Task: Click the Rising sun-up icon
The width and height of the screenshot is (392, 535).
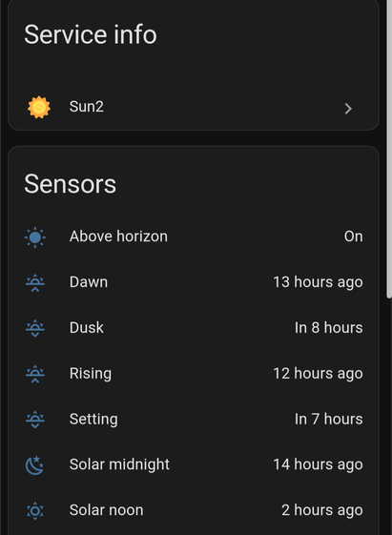Action: [35, 374]
